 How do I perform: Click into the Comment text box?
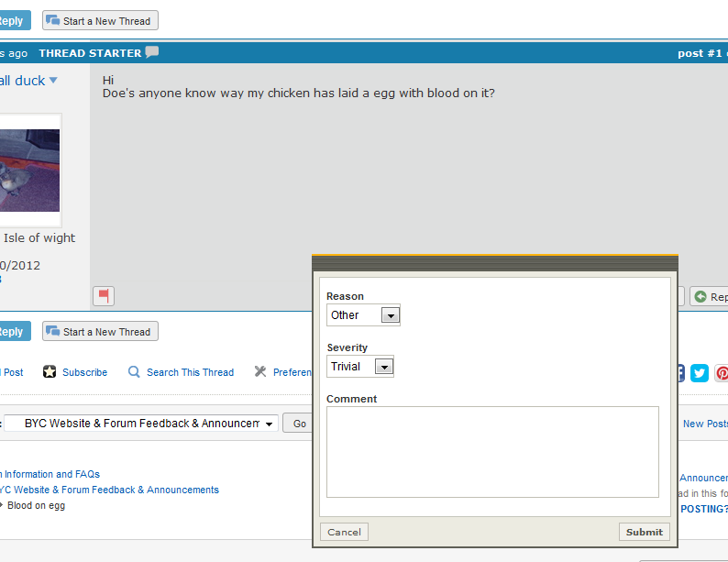tap(492, 452)
